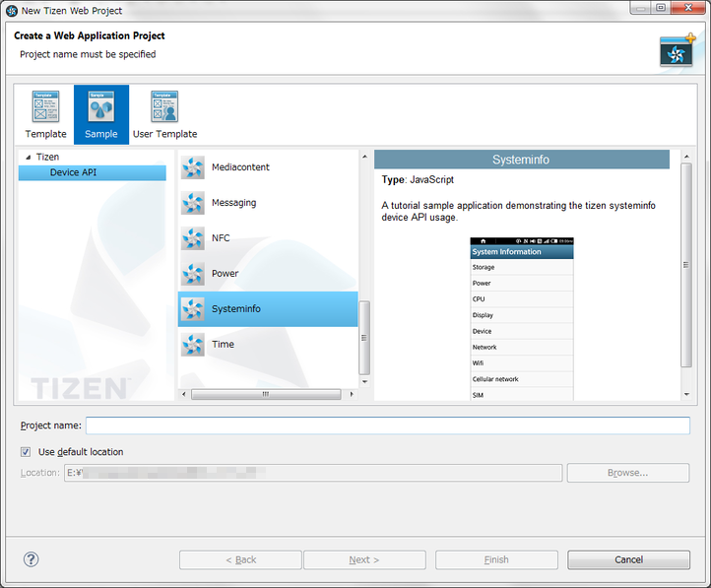Toggle Use default location checkbox
The width and height of the screenshot is (711, 588).
(26, 451)
